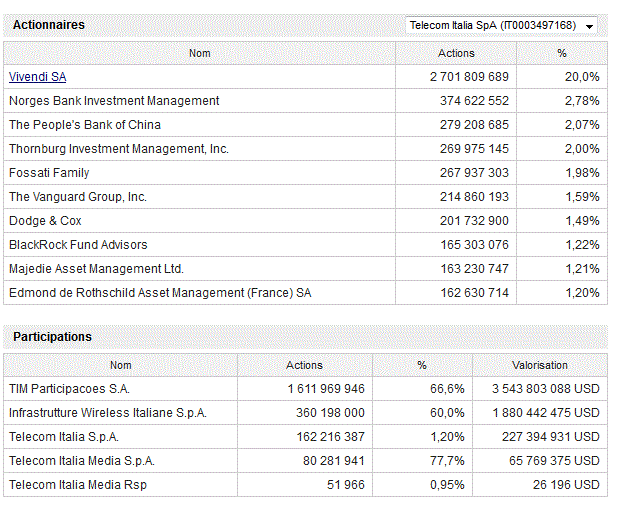Click the Actions header in Participations table

point(305,365)
